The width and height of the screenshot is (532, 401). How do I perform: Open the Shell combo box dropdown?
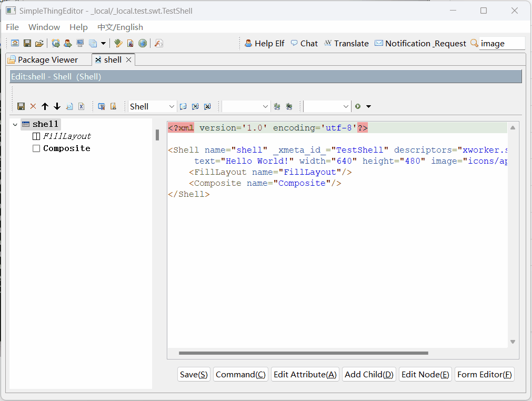pyautogui.click(x=172, y=106)
